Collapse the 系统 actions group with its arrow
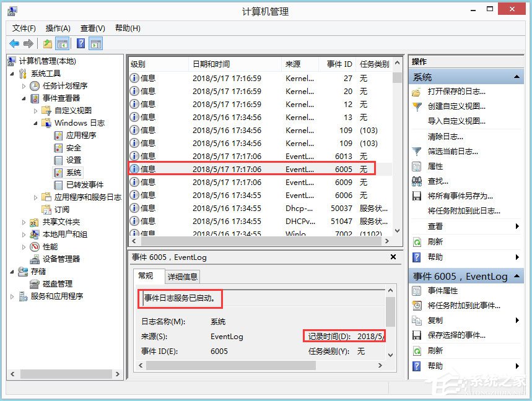 pos(517,76)
